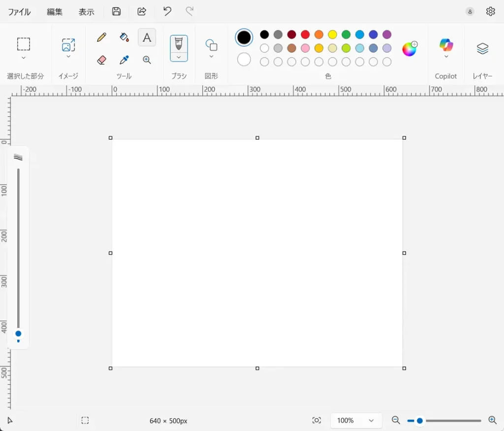Click the zoom slider handle
The height and width of the screenshot is (431, 504).
click(x=419, y=420)
